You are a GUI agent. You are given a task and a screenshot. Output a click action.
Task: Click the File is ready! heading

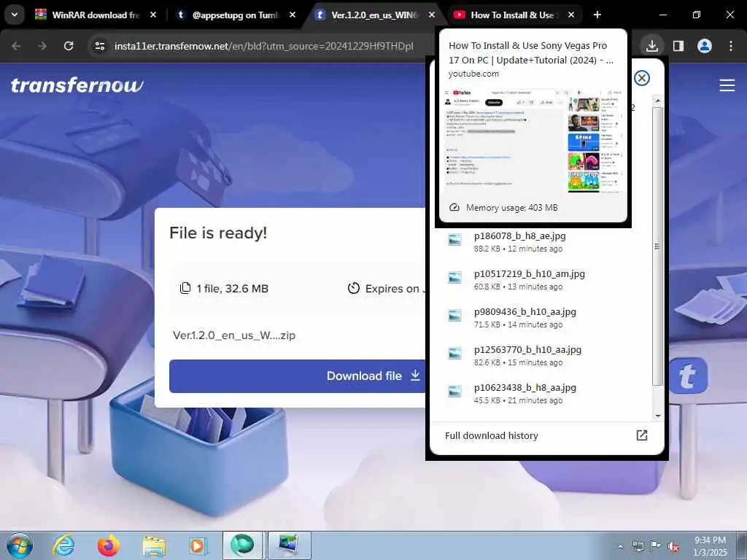click(x=218, y=233)
